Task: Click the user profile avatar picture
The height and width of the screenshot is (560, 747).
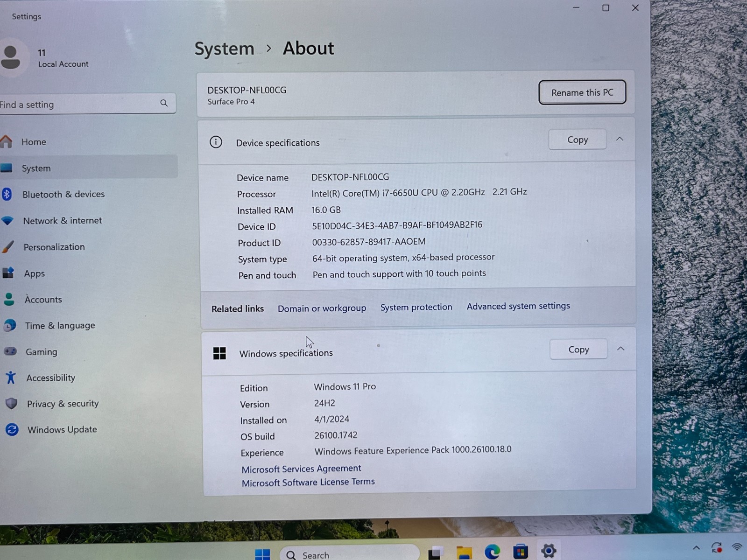Action: 11,57
